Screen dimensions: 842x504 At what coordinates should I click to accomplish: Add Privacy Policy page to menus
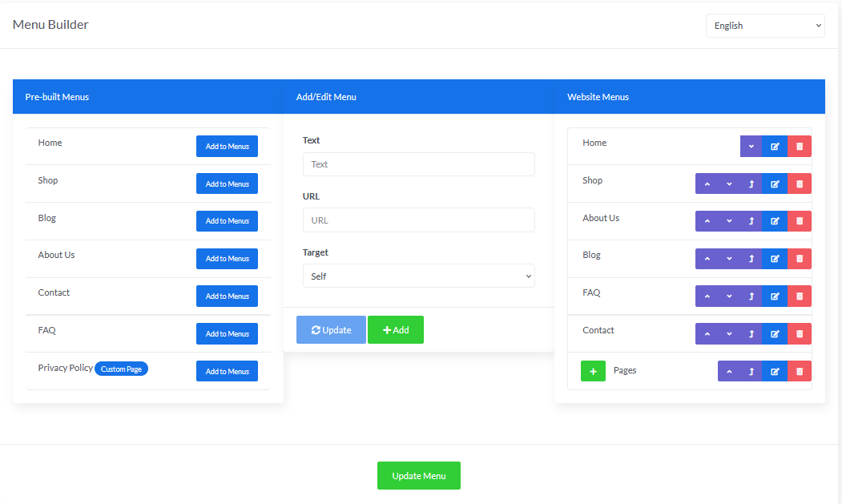click(227, 372)
